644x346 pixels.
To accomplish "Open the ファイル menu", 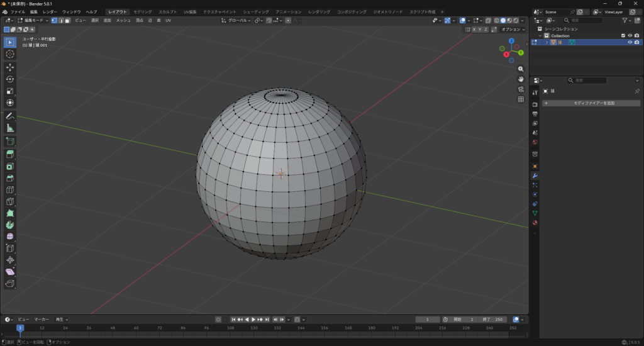I will coord(18,12).
